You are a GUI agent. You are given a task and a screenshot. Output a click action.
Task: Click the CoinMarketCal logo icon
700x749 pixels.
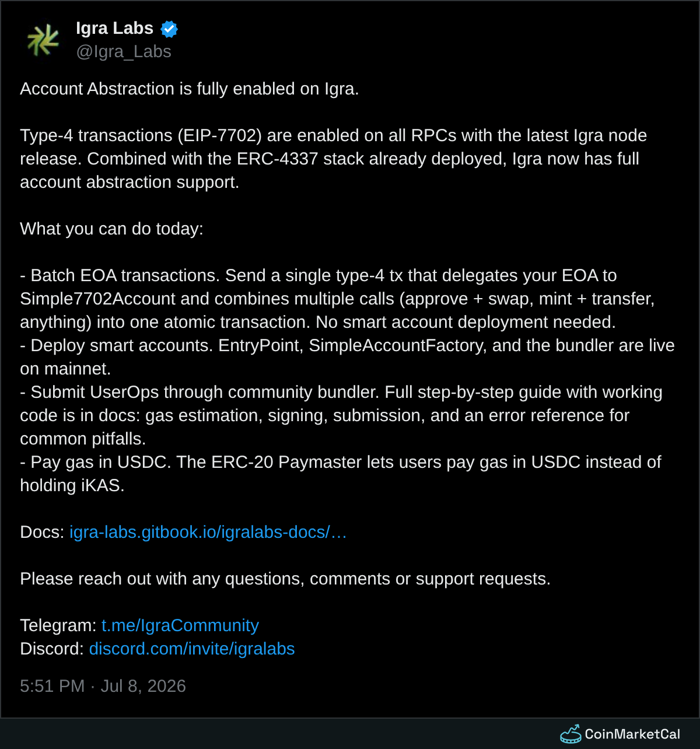tap(570, 734)
